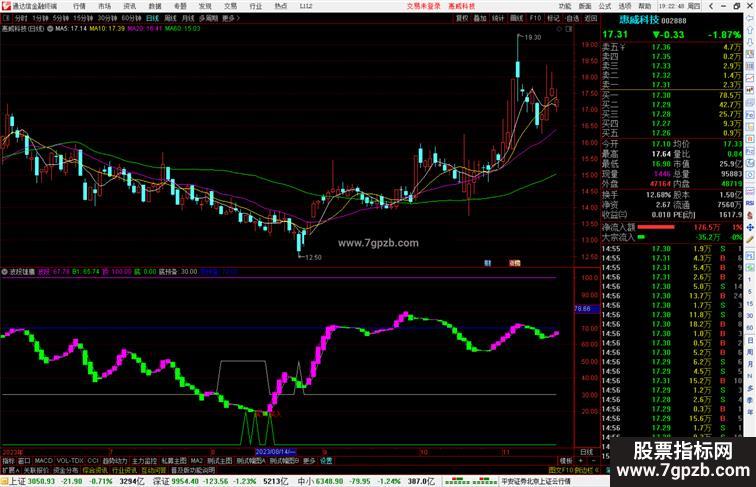Click the 设置 settings button in indicator bar

point(326,460)
